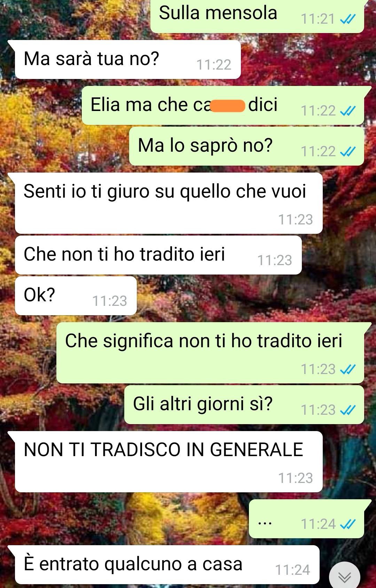Screen dimensions: 376x588
Task: Select the 'Che non ti ho tradito ieri' message
Action: point(158,255)
